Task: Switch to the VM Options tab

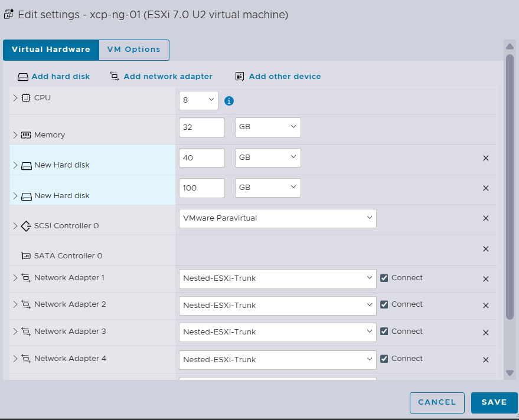Action: point(133,50)
